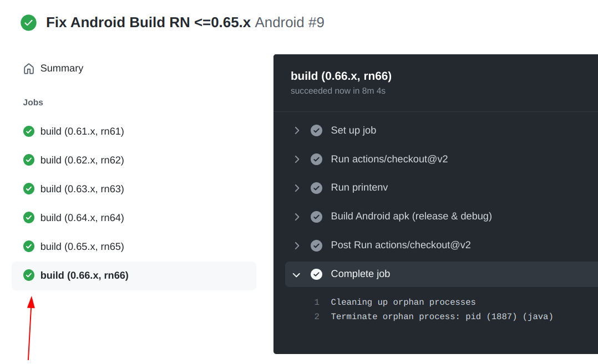This screenshot has width=598, height=364.
Task: Expand the Build Android apk (release & debug) step
Action: pos(297,217)
